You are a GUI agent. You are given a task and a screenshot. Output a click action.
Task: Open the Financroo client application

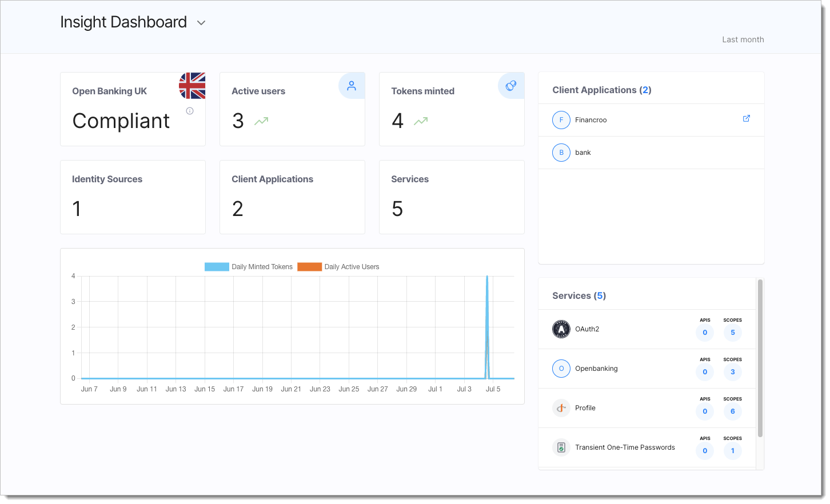click(x=651, y=120)
